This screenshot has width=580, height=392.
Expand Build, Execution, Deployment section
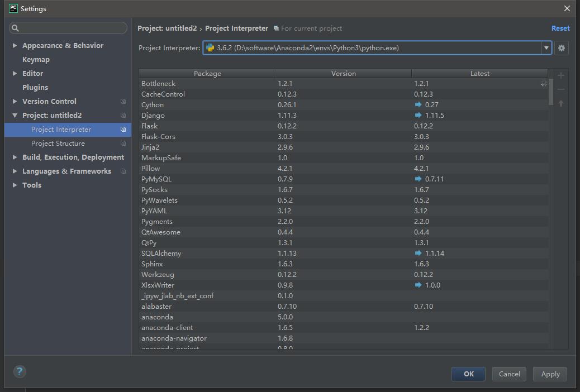[x=15, y=157]
